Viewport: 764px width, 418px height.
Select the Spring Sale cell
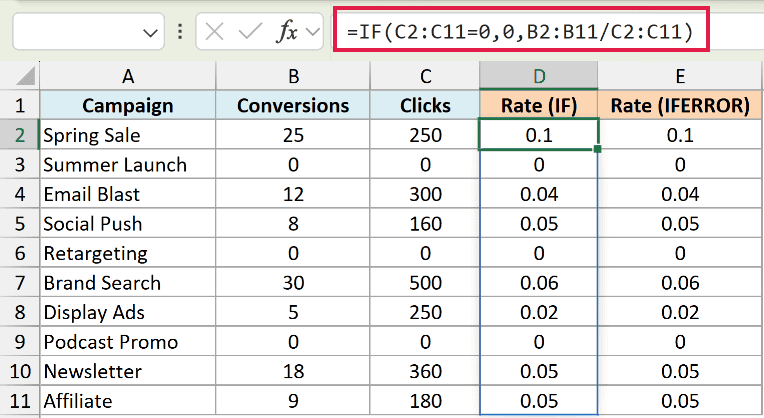(128, 135)
